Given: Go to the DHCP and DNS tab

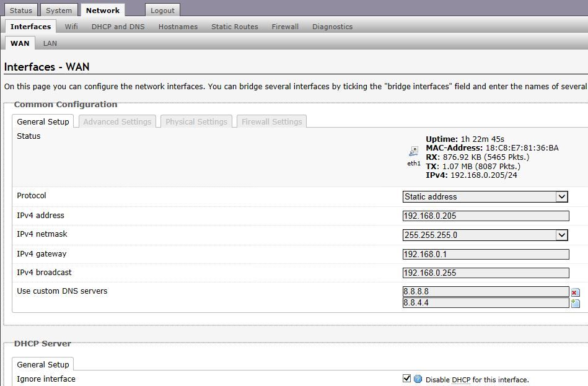Looking at the screenshot, I should (118, 27).
